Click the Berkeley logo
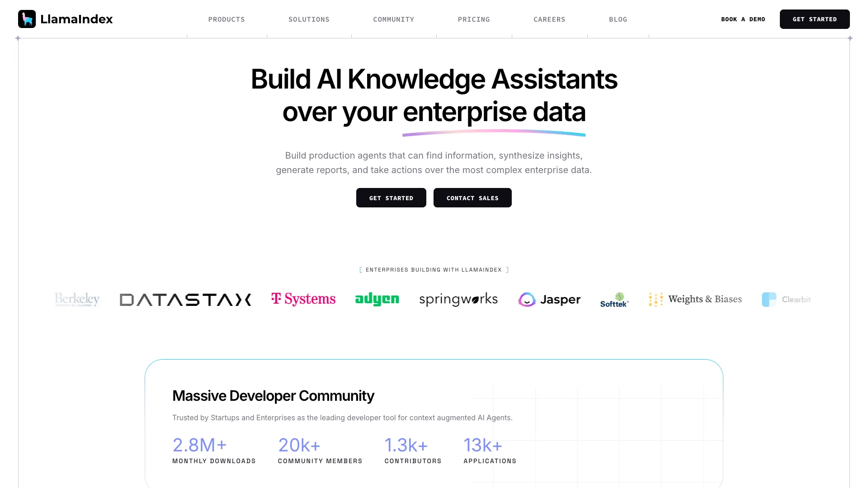The image size is (868, 488). click(77, 299)
